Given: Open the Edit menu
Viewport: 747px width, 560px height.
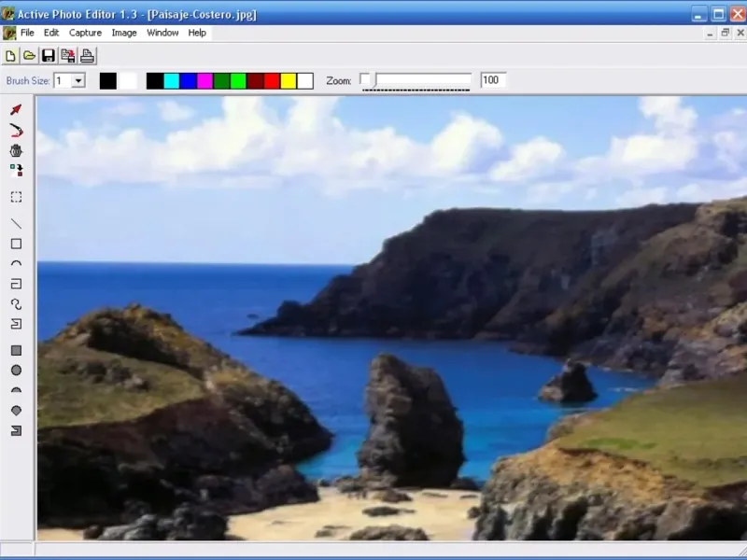Looking at the screenshot, I should pyautogui.click(x=51, y=33).
